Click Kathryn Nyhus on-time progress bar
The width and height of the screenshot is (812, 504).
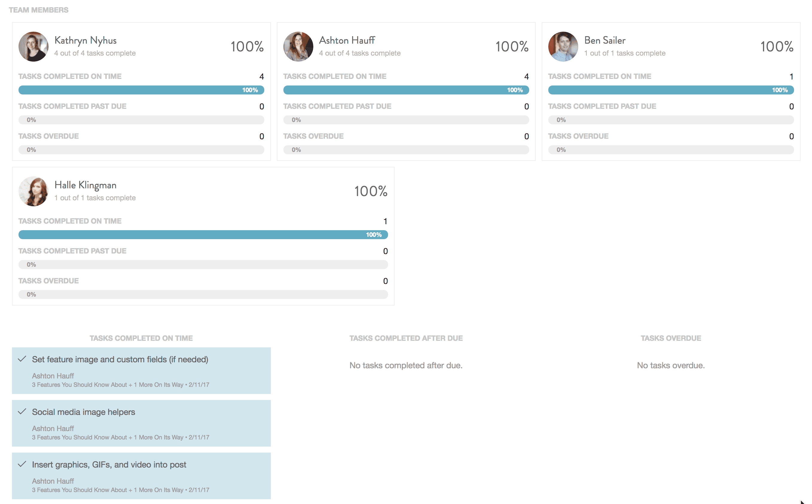pyautogui.click(x=141, y=90)
